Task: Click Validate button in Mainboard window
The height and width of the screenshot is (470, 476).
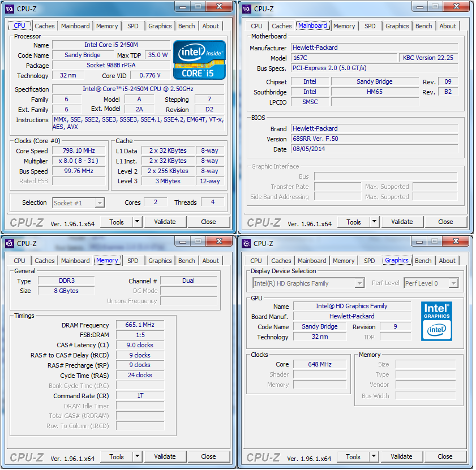Action: tap(402, 222)
